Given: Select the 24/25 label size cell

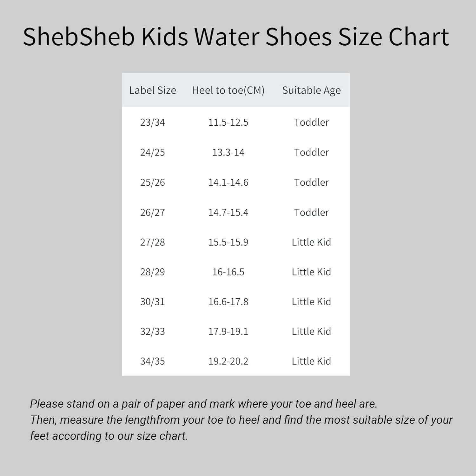Looking at the screenshot, I should [152, 152].
